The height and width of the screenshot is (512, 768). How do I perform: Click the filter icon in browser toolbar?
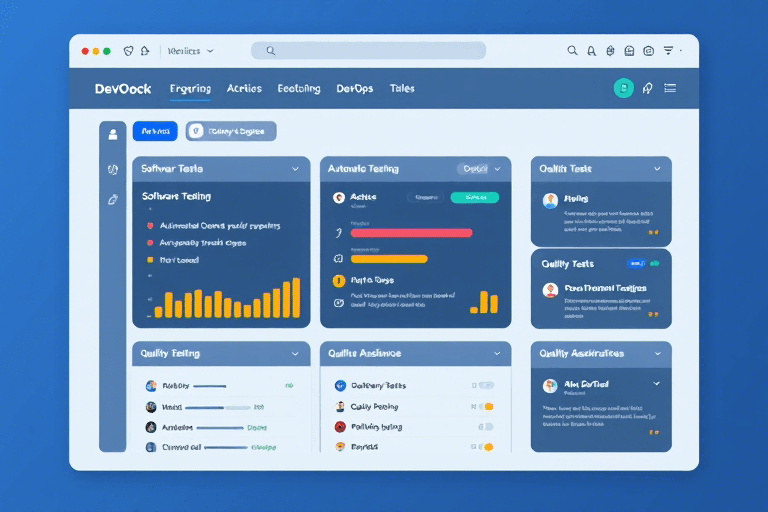click(669, 50)
